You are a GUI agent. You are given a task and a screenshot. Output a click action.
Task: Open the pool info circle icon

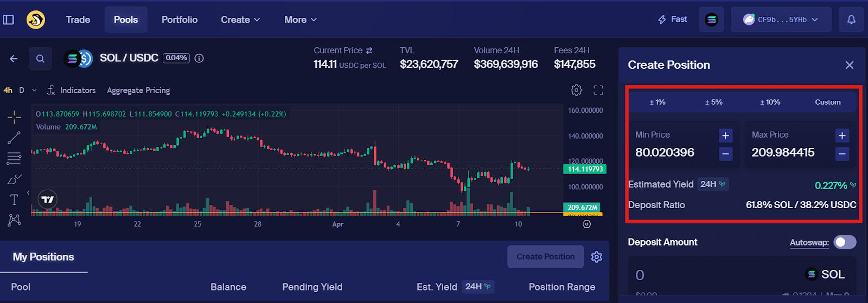point(199,58)
